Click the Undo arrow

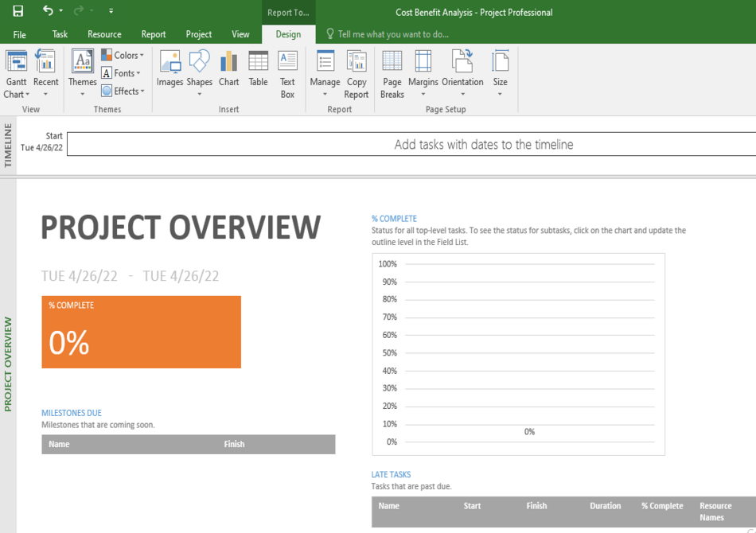click(48, 9)
